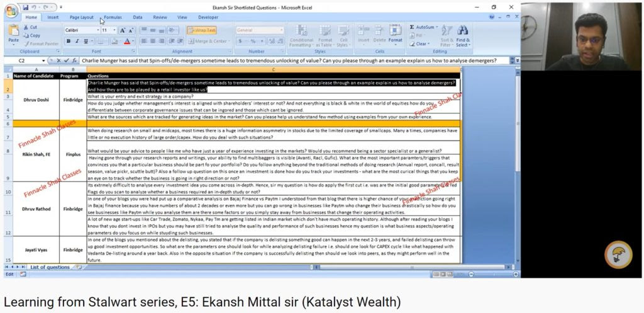Click the formula bar Cancel X icon
The height and width of the screenshot is (313, 644).
pyautogui.click(x=59, y=60)
